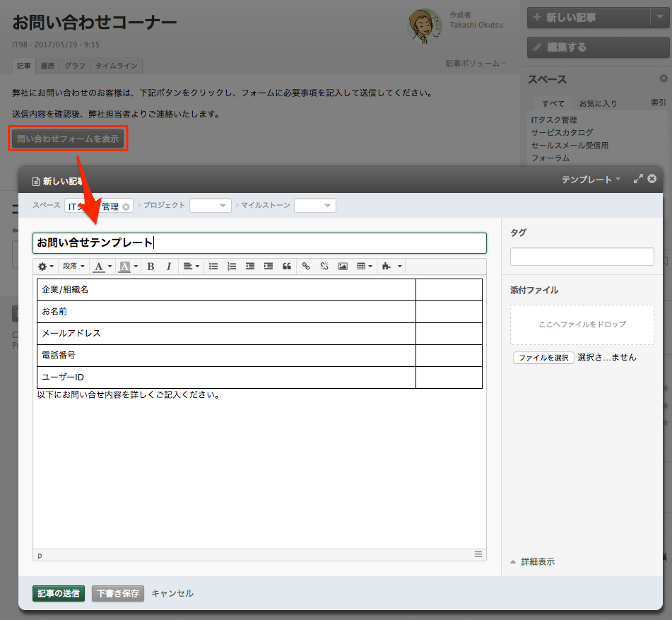Viewport: 672px width, 620px height.
Task: Insert a blockquote using the quote icon
Action: [x=287, y=267]
